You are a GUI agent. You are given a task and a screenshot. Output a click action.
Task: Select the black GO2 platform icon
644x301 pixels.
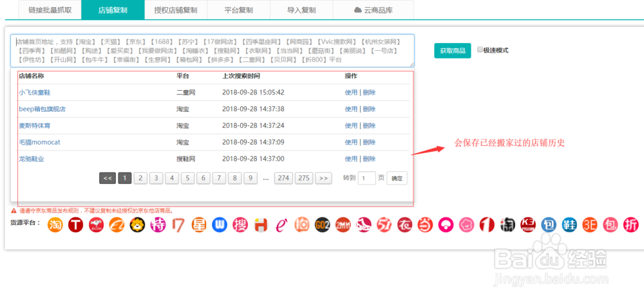tap(323, 224)
